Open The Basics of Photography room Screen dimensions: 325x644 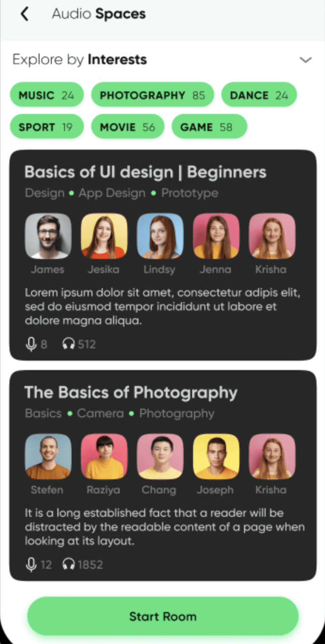pos(131,393)
